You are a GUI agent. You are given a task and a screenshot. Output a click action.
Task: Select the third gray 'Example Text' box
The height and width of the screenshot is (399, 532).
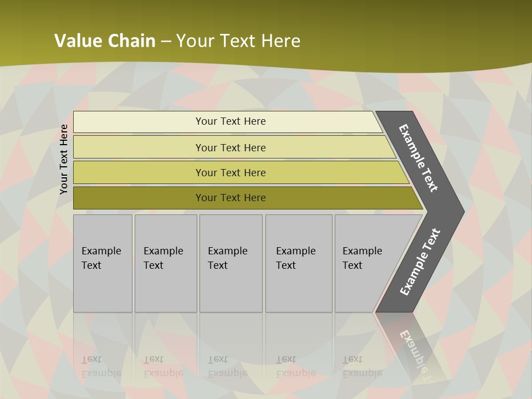coord(231,263)
